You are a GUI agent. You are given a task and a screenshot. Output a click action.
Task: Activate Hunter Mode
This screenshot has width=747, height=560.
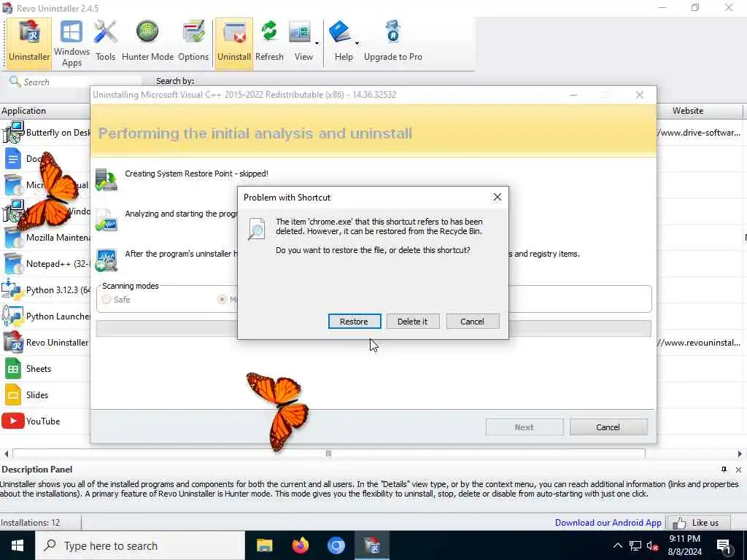point(147,43)
